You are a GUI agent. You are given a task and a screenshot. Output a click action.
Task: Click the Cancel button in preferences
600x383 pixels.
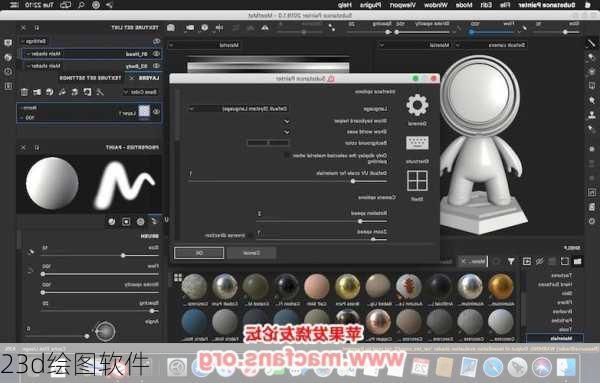point(251,253)
